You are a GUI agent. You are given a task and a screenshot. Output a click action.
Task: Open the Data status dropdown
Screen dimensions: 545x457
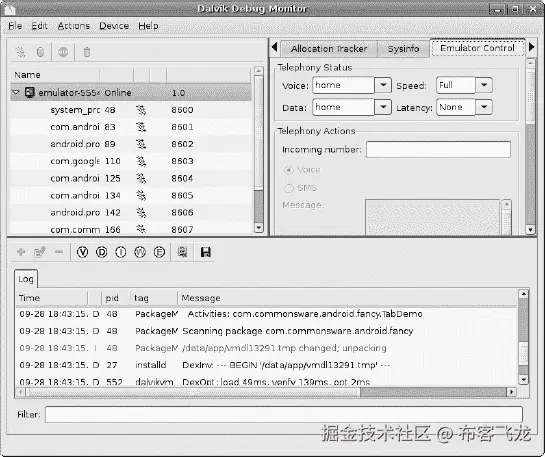383,107
